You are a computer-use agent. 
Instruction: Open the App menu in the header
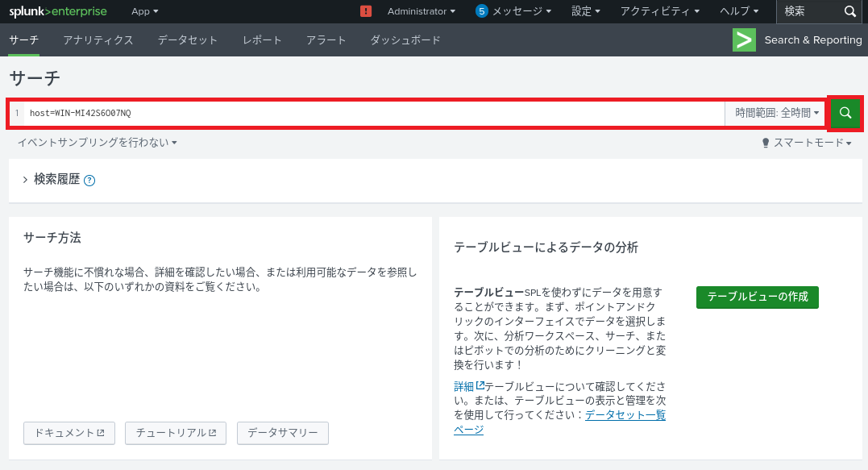click(x=145, y=11)
